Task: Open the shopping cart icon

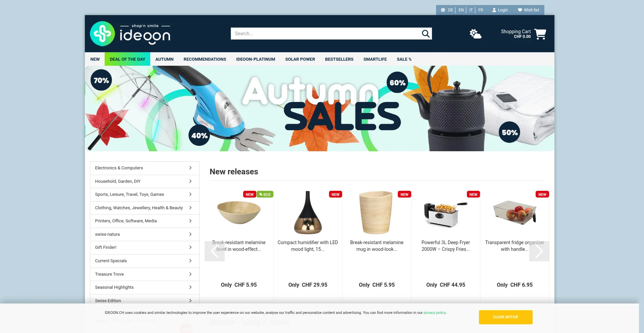Action: (x=540, y=34)
